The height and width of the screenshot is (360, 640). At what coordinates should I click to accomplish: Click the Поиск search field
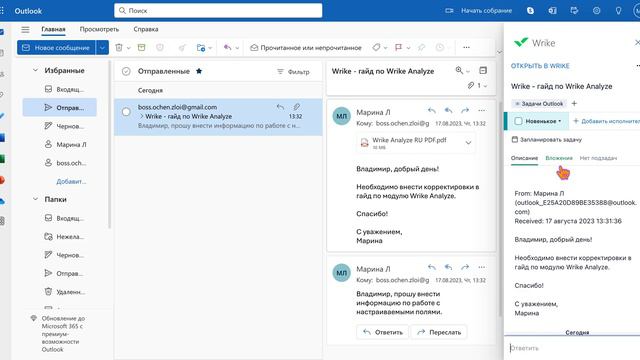click(x=218, y=11)
